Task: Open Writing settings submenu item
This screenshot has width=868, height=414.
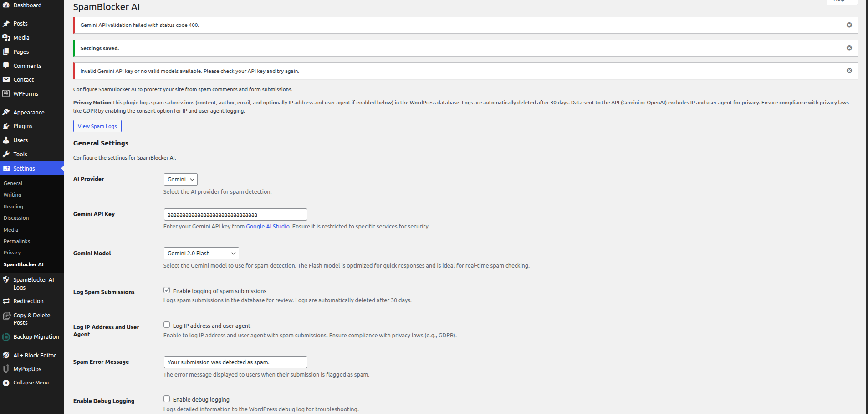Action: tap(12, 195)
